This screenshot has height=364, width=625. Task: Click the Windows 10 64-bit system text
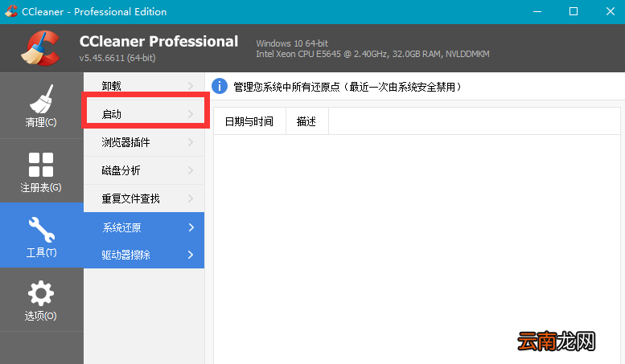(292, 43)
